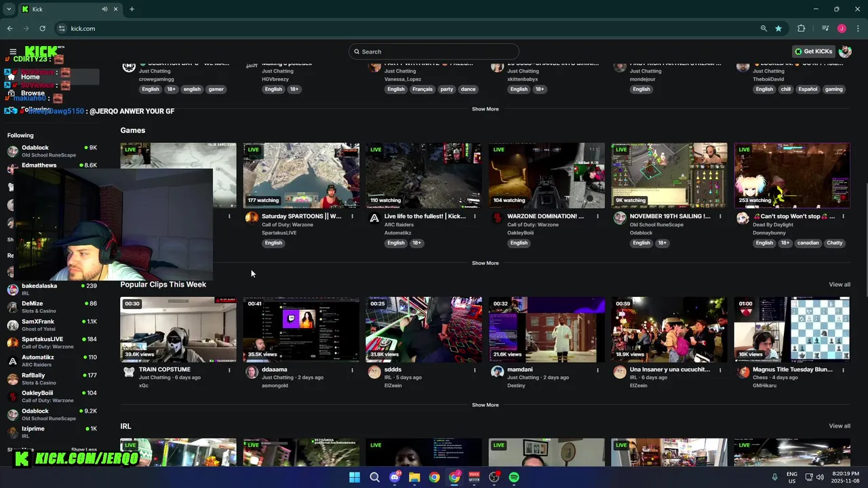The height and width of the screenshot is (488, 868).
Task: Focus the Kick search field
Action: point(434,52)
